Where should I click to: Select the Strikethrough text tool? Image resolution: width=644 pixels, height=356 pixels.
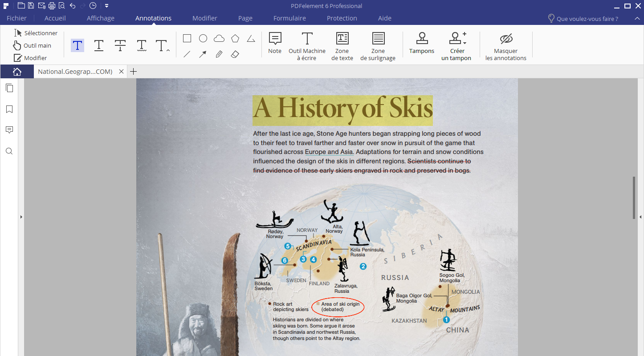tap(120, 45)
